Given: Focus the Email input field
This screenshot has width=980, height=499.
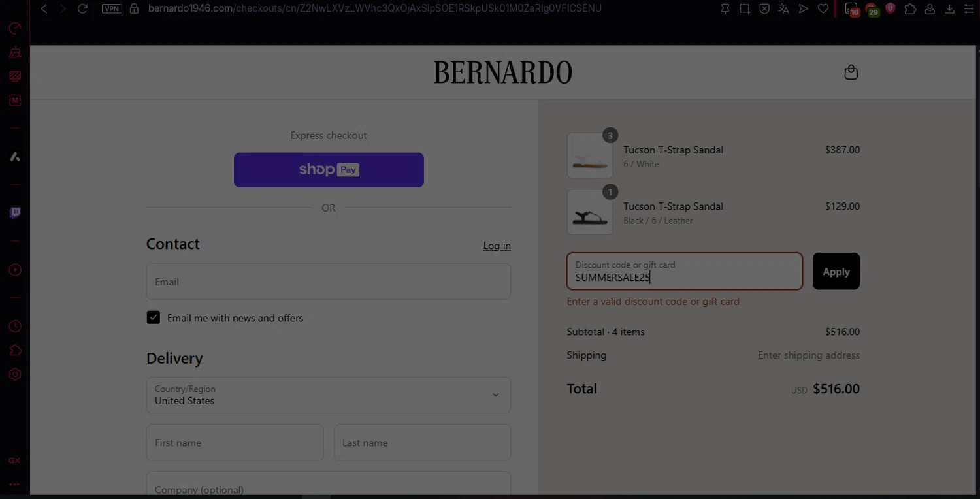Looking at the screenshot, I should (x=329, y=282).
